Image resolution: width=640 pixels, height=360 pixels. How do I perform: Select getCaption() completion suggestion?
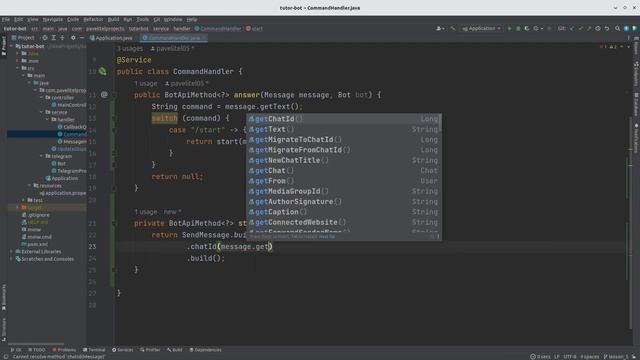pos(343,212)
